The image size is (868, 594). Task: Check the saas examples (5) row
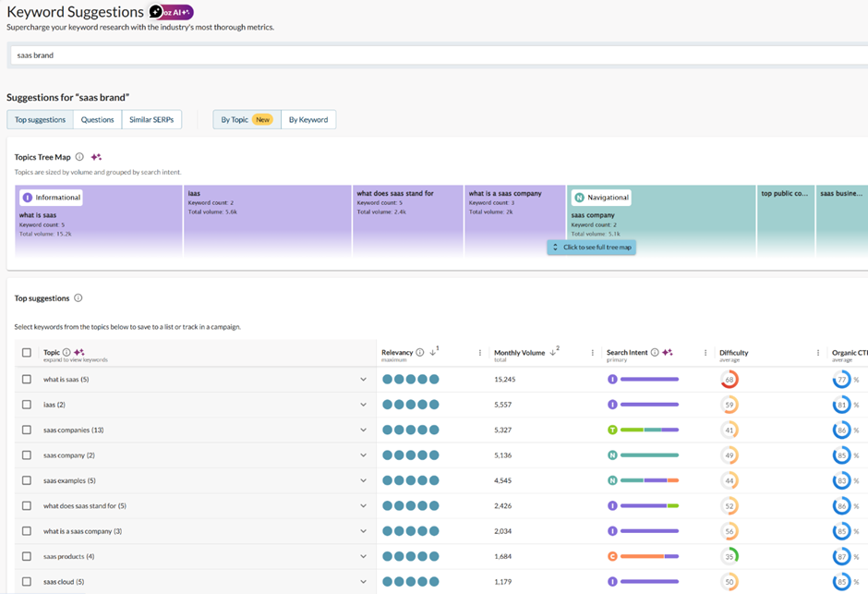pyautogui.click(x=27, y=480)
